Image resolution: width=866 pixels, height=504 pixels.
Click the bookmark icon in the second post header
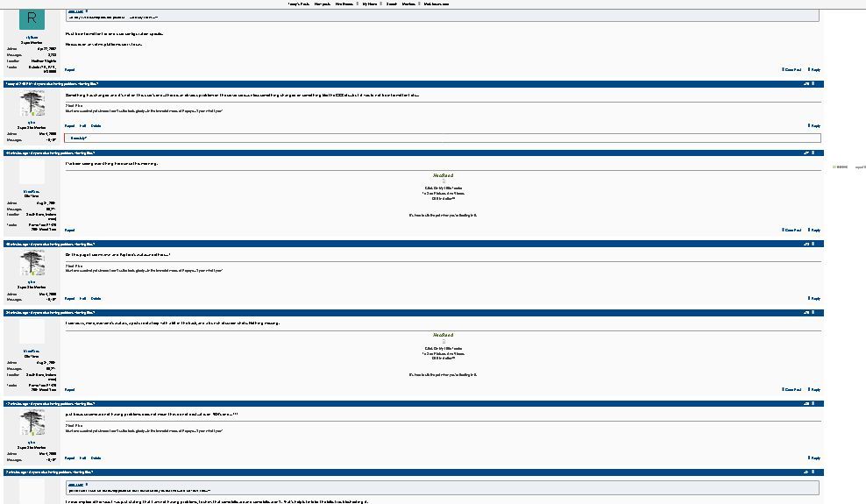(x=813, y=83)
